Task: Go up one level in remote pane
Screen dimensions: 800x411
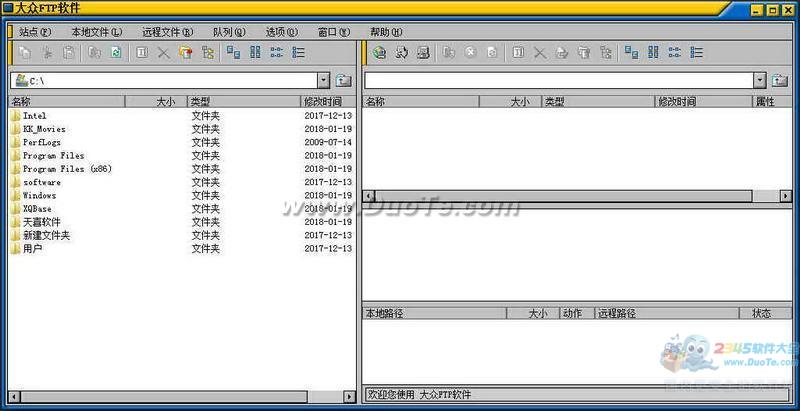Action: click(x=780, y=81)
